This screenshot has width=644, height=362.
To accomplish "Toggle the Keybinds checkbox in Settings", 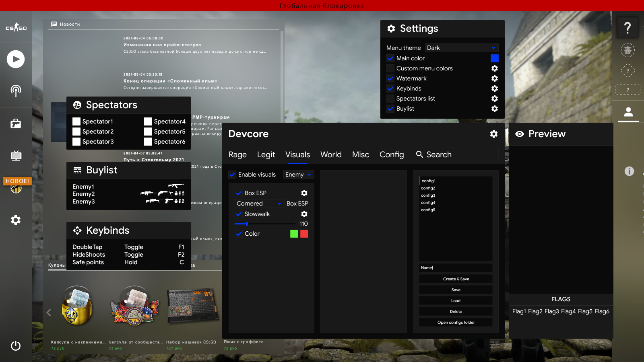I will (x=390, y=88).
